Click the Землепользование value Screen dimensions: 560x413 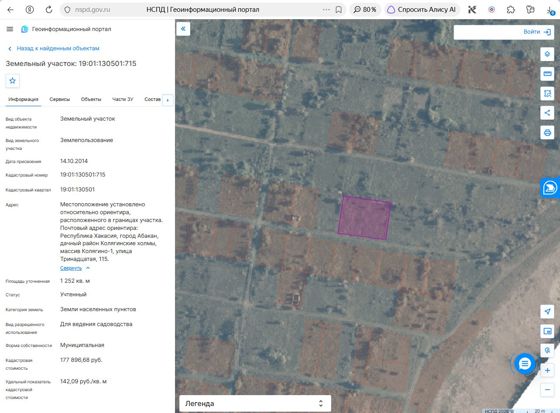pos(86,140)
